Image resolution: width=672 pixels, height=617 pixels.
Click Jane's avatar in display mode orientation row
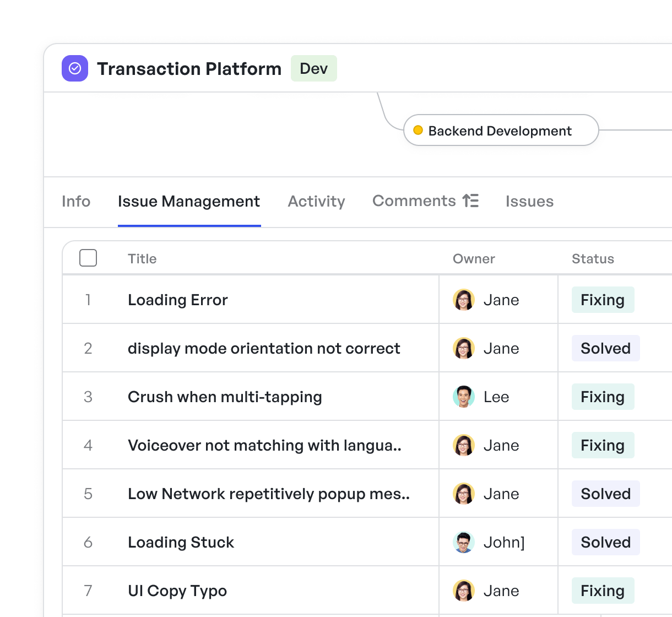pyautogui.click(x=464, y=348)
